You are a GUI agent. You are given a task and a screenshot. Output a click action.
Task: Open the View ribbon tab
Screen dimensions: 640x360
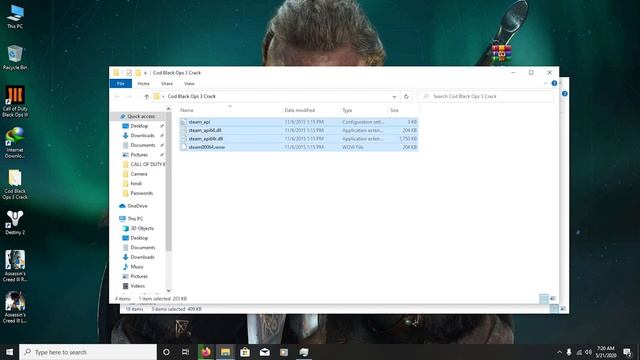(189, 83)
